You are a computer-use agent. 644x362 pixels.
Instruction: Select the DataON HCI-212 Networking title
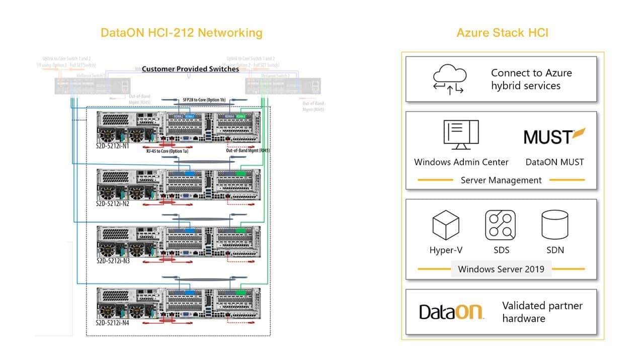[181, 33]
